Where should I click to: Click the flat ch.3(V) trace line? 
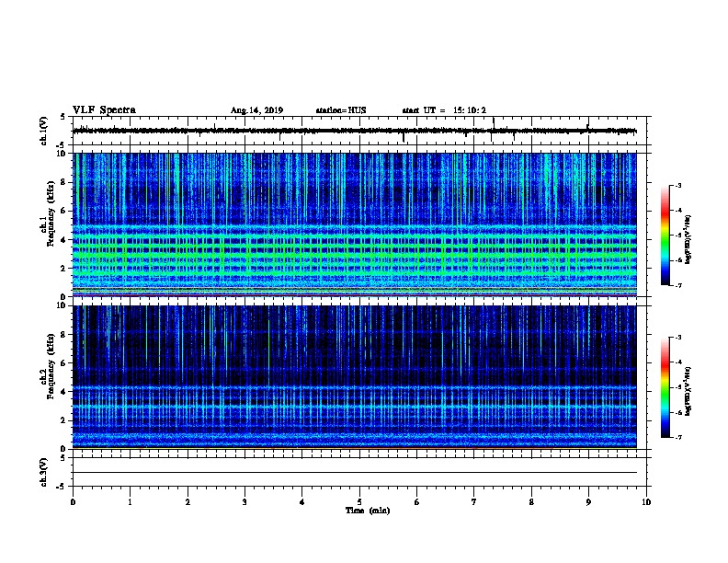tap(355, 473)
